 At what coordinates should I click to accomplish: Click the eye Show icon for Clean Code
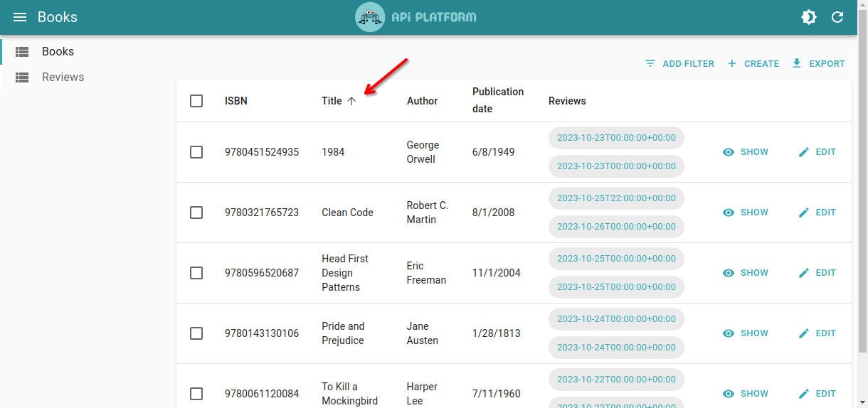(x=729, y=213)
